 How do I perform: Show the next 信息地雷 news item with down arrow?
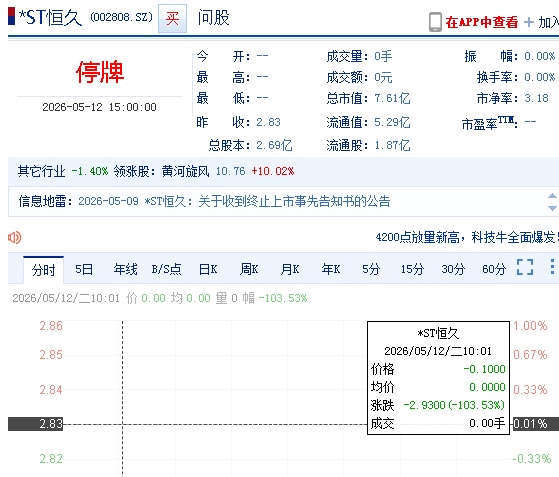tap(552, 208)
